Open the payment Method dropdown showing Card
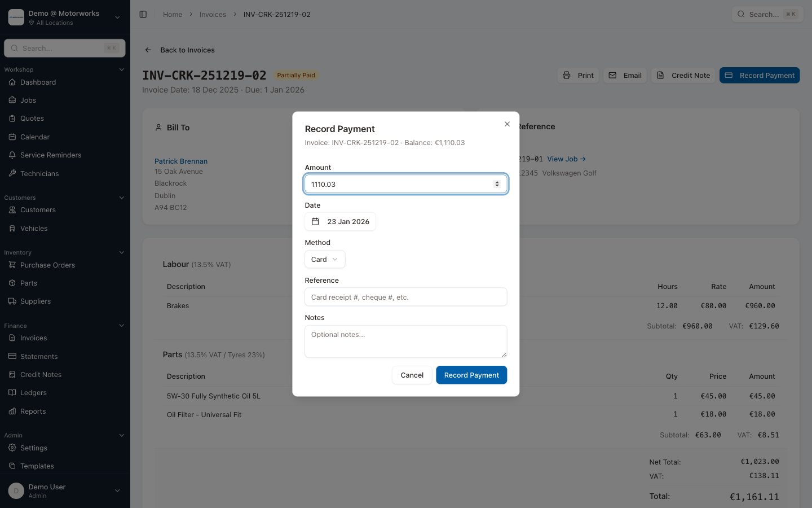 [x=325, y=259]
